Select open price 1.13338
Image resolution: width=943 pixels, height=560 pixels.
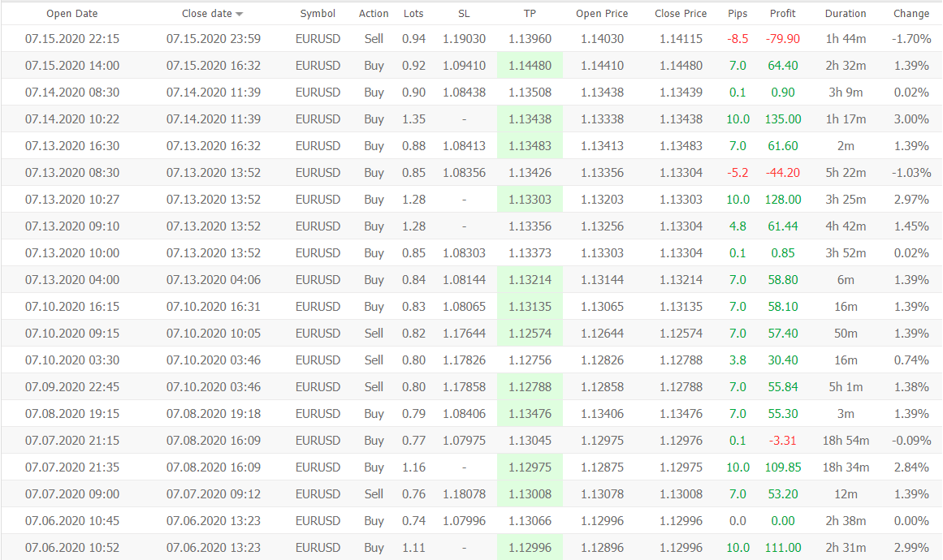coord(602,119)
